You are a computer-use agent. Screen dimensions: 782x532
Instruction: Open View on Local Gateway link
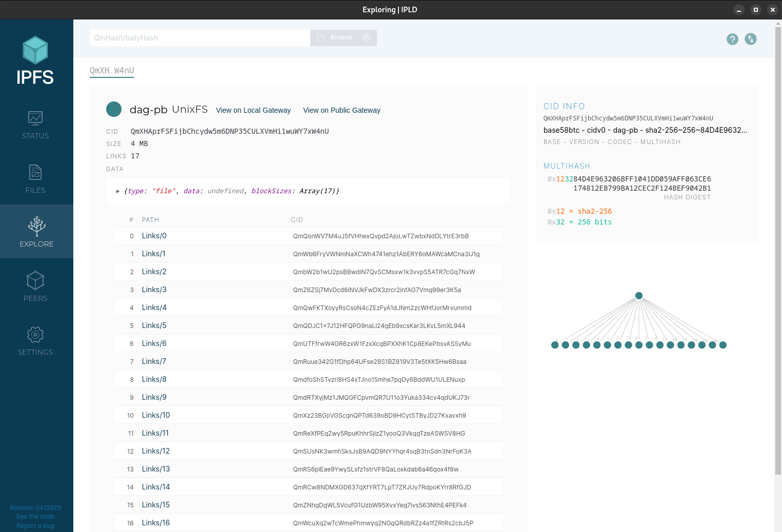253,110
